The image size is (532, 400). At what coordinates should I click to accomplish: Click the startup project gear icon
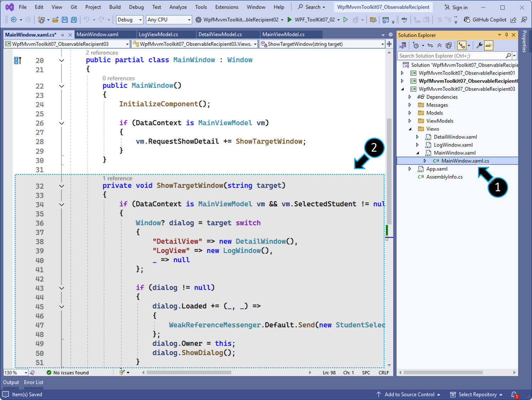tap(198, 20)
